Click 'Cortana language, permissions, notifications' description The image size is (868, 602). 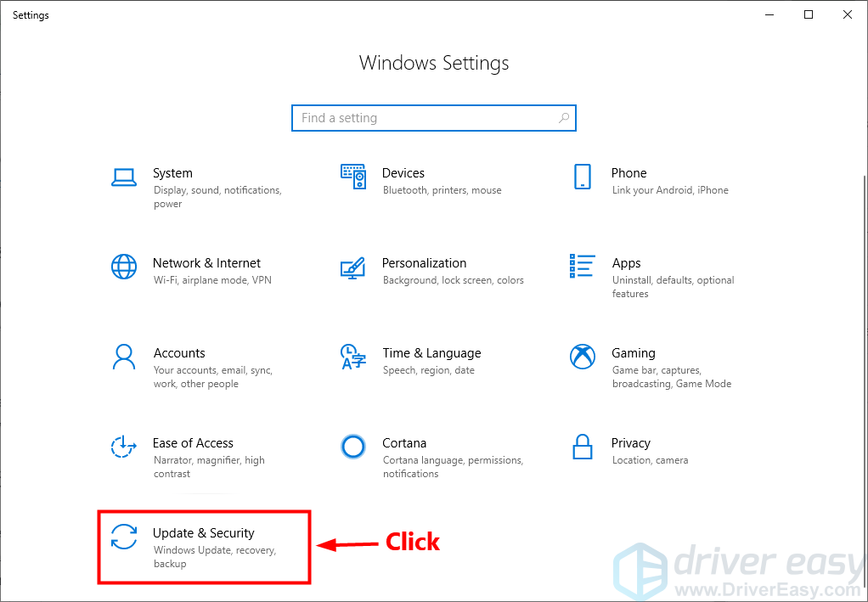tap(453, 467)
